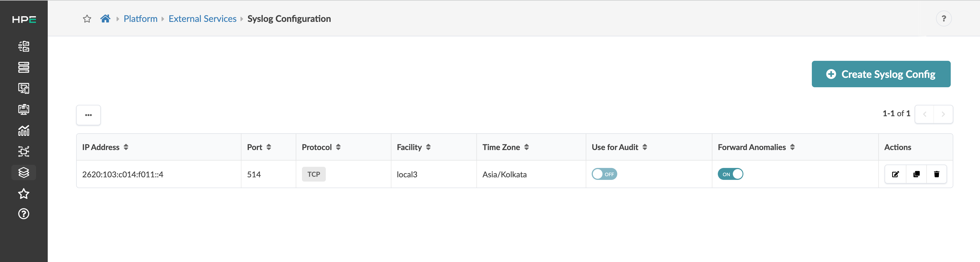Go to the home breadcrumb icon
The height and width of the screenshot is (262, 980).
pyautogui.click(x=105, y=19)
